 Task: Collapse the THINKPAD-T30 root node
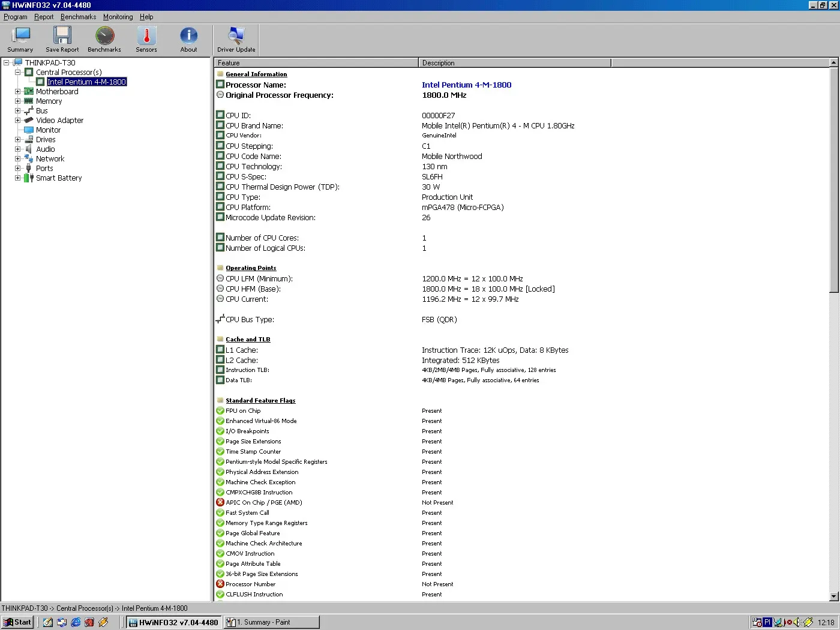point(6,62)
